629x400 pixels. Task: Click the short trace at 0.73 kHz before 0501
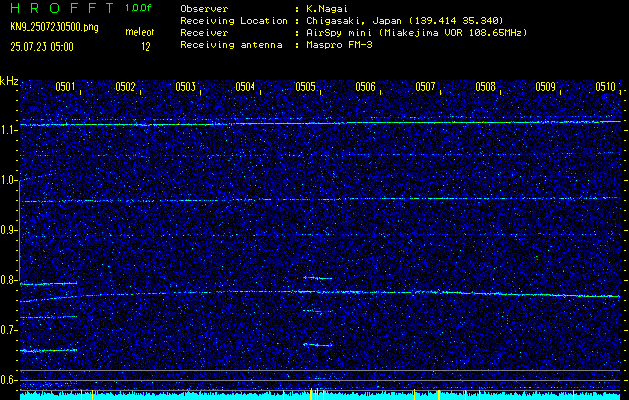[x=49, y=317]
